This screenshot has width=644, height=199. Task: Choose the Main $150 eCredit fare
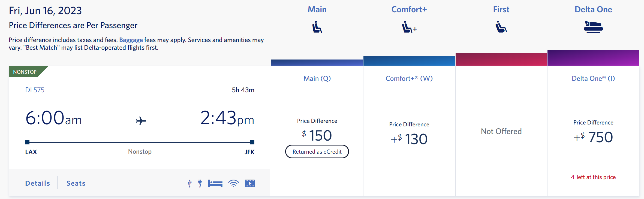tap(317, 136)
